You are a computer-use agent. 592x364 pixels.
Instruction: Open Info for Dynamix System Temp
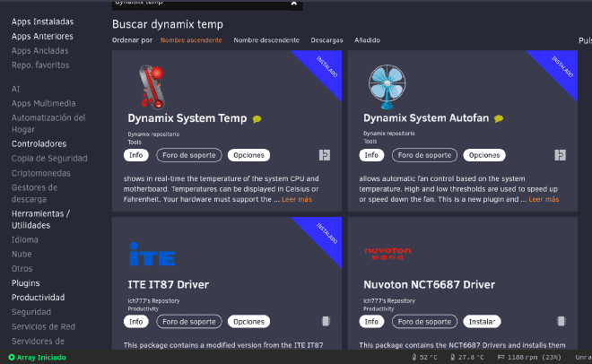coord(136,155)
